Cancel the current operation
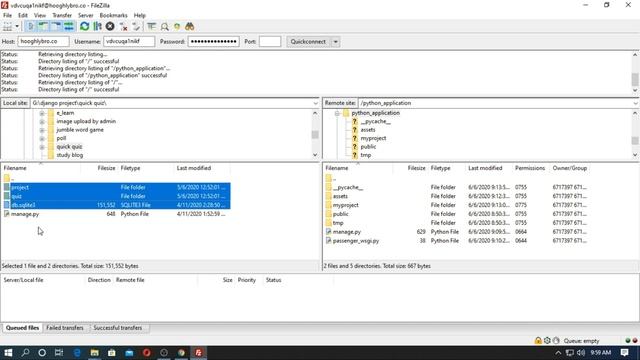Image resolution: width=640 pixels, height=360 pixels. point(110,27)
